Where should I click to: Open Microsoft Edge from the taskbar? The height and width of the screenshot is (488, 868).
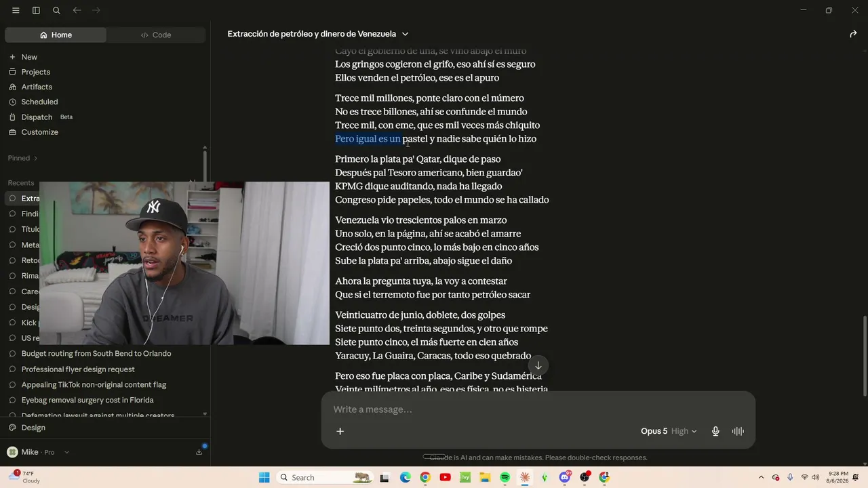tap(405, 477)
